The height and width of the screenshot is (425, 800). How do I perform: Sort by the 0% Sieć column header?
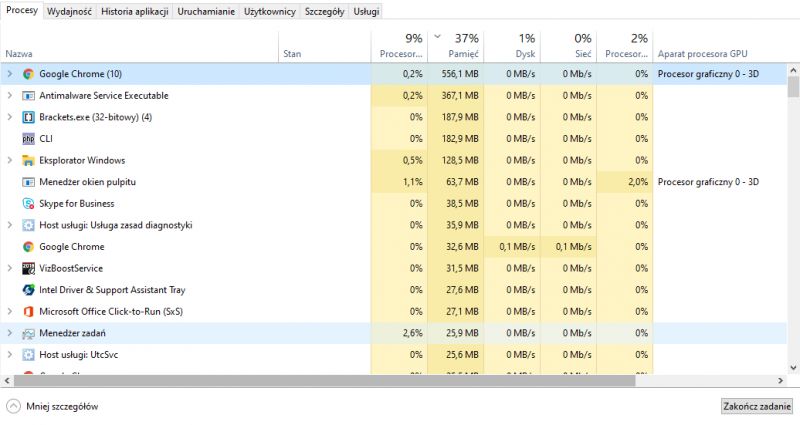coord(568,47)
